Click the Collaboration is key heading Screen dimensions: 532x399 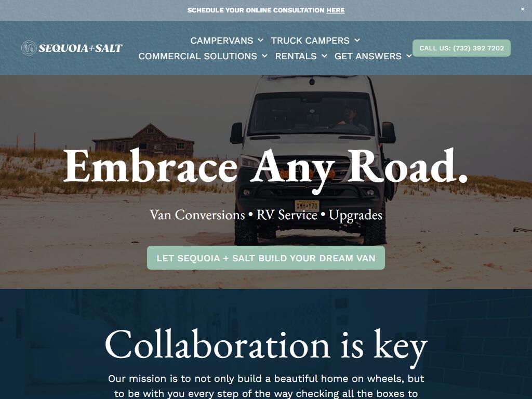(266, 345)
